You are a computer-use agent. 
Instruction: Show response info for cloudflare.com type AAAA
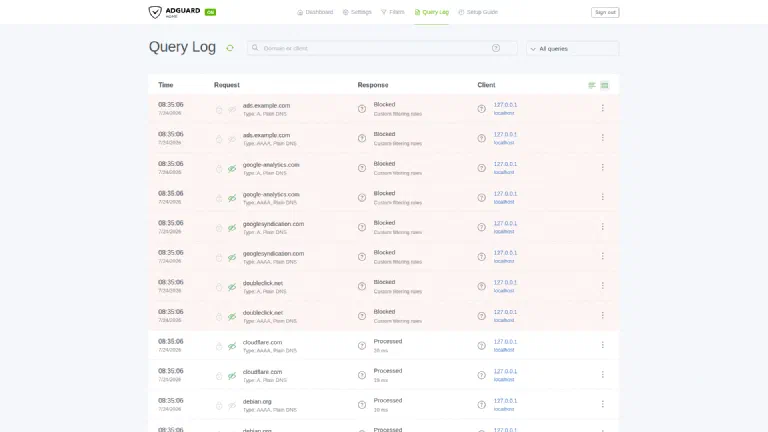tap(362, 345)
